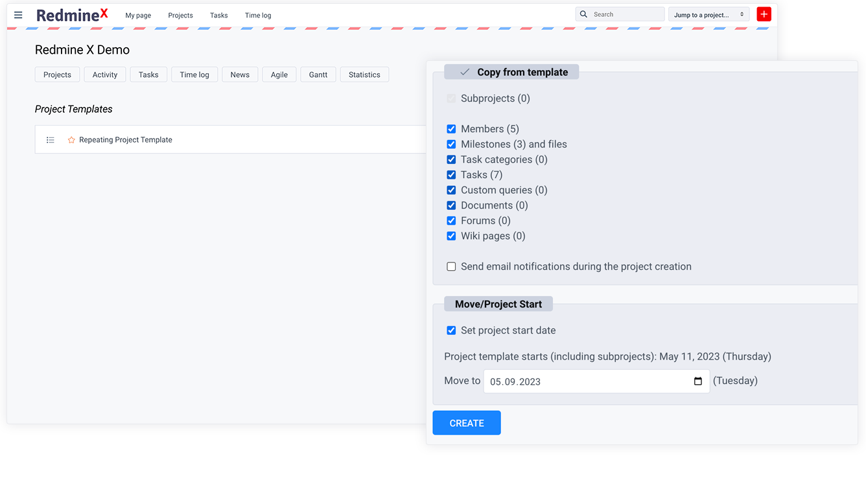Uncheck Set project start date

(x=451, y=330)
